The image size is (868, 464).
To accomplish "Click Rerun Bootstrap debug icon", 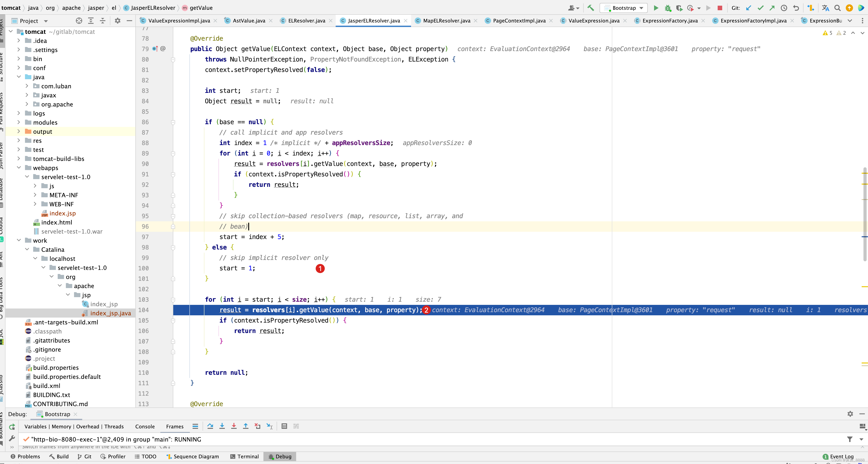I will (x=12, y=427).
